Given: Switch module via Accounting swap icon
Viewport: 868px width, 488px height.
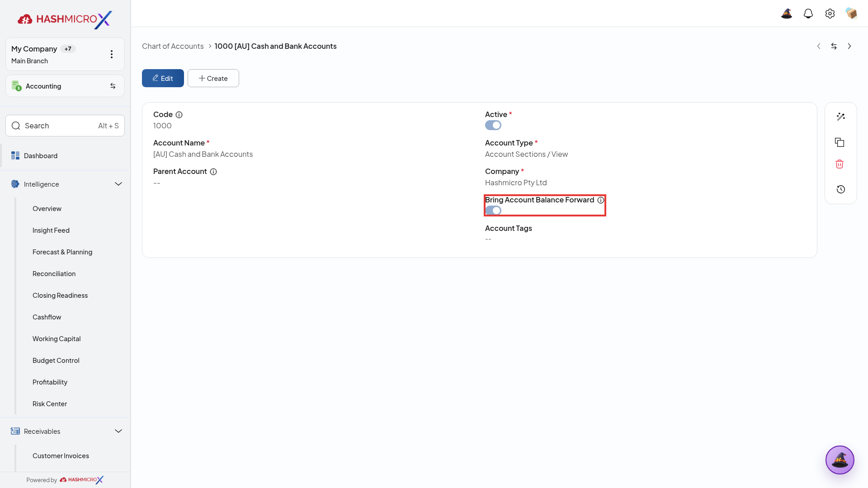Looking at the screenshot, I should pyautogui.click(x=113, y=86).
